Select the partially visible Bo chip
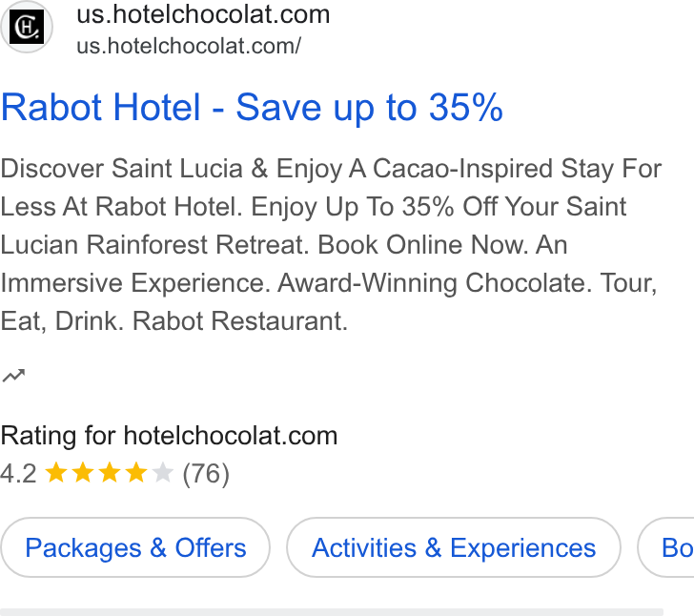Screen dimensions: 694x616 click(665, 547)
